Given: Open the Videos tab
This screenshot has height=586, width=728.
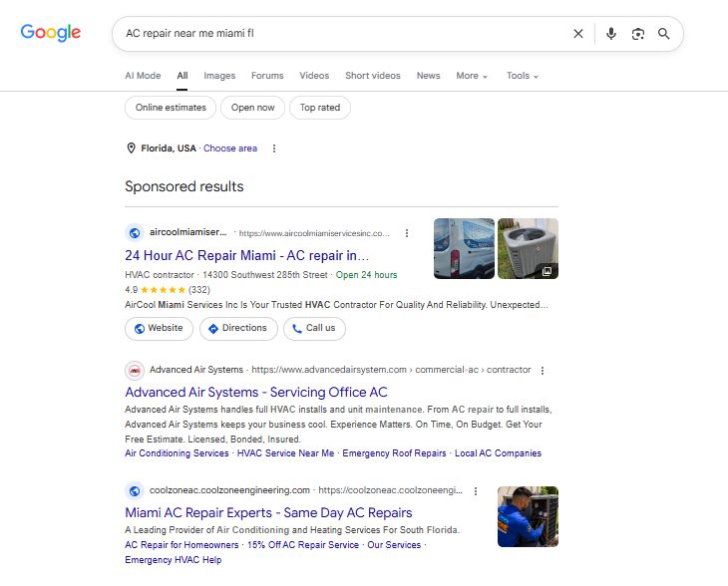Looking at the screenshot, I should (x=314, y=76).
